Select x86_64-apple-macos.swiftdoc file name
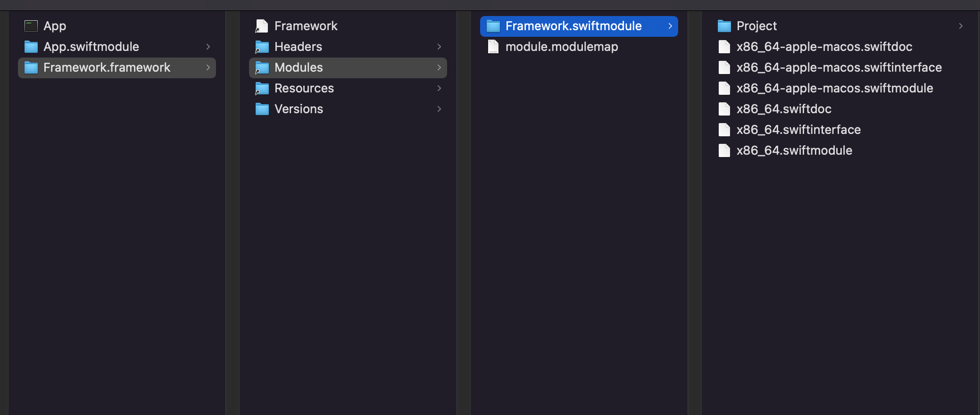980x415 pixels. pyautogui.click(x=824, y=47)
